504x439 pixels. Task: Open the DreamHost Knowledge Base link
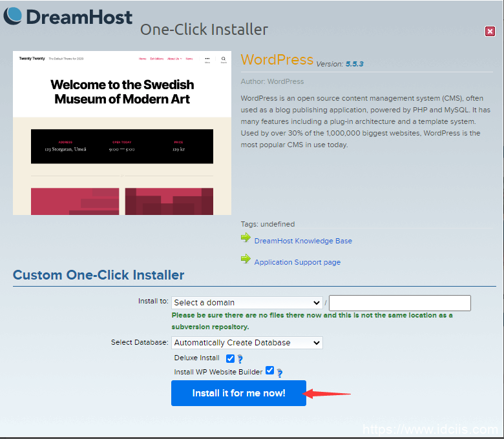(x=303, y=241)
